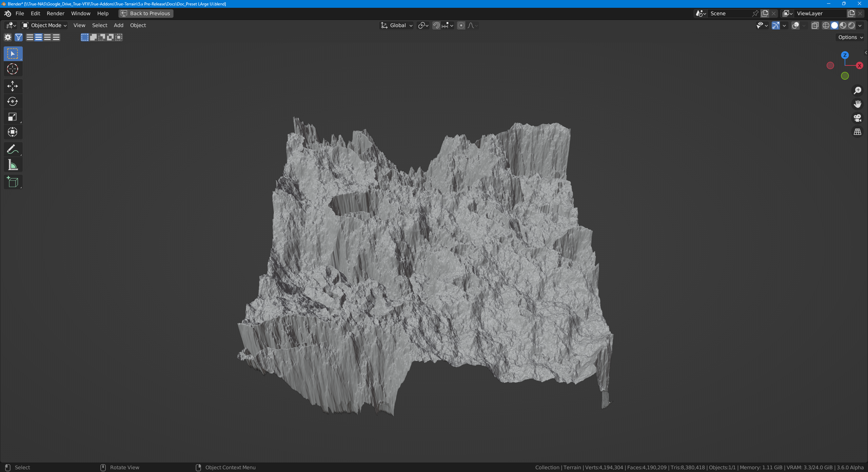
Task: Click the camera view icon
Action: click(857, 118)
